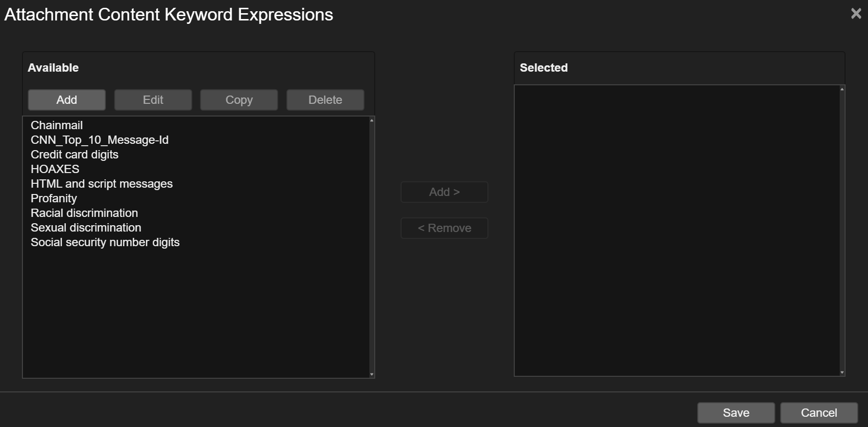
Task: Select CNN_Top_10_Message-Id expression
Action: pos(100,140)
